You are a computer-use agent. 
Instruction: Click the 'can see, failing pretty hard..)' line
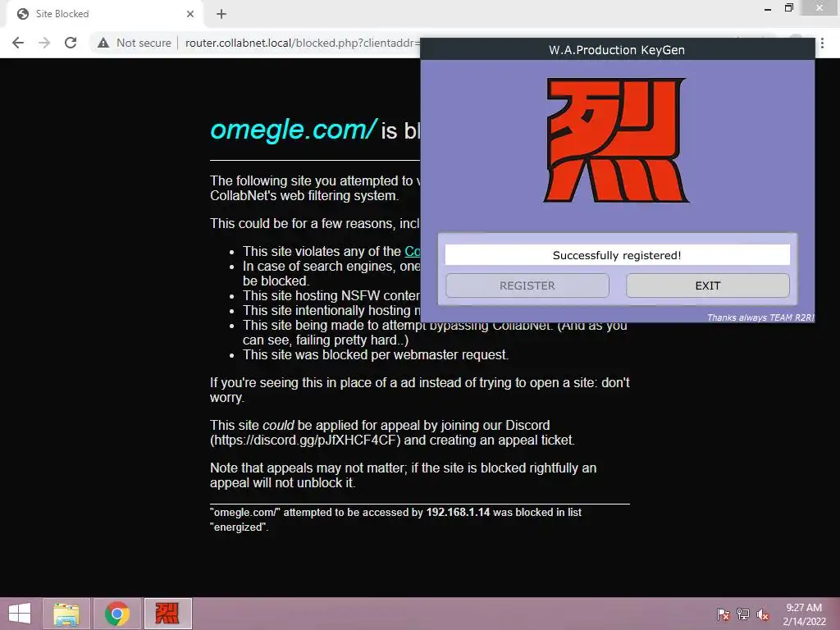pos(326,340)
